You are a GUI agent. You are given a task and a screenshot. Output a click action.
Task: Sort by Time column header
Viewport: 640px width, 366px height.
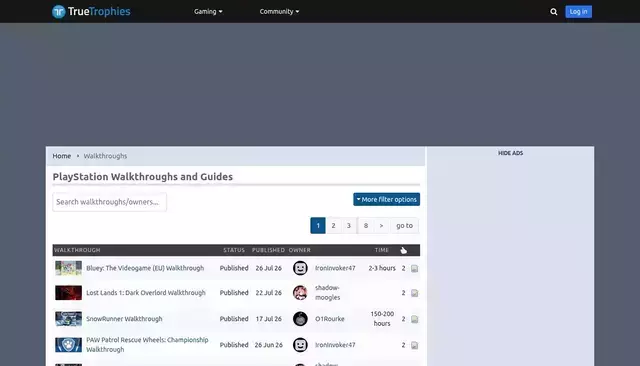tap(382, 250)
